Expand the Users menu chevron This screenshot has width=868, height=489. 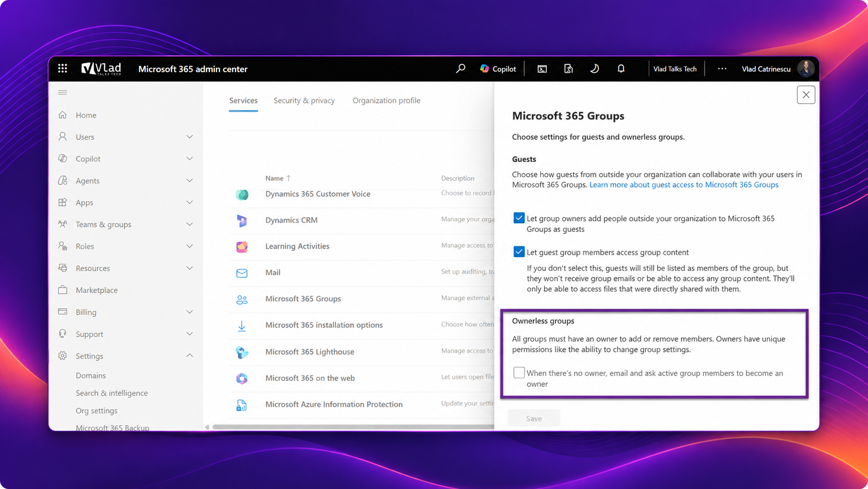click(189, 137)
